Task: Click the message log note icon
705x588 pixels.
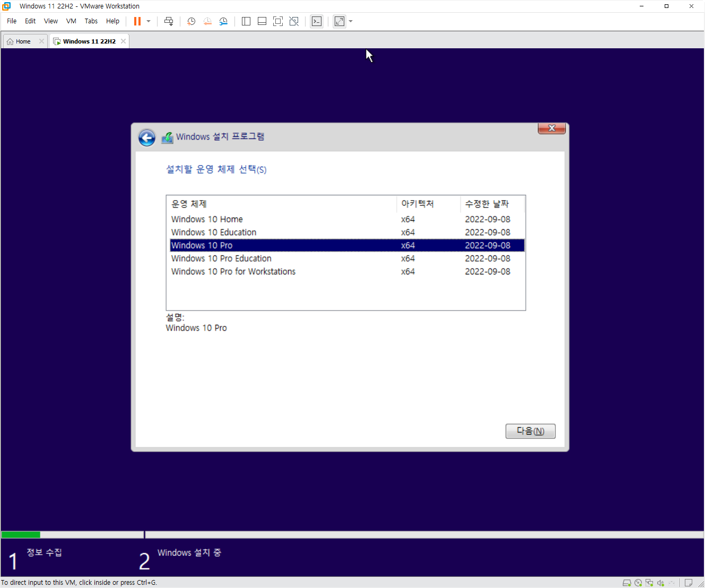Action: point(689,583)
